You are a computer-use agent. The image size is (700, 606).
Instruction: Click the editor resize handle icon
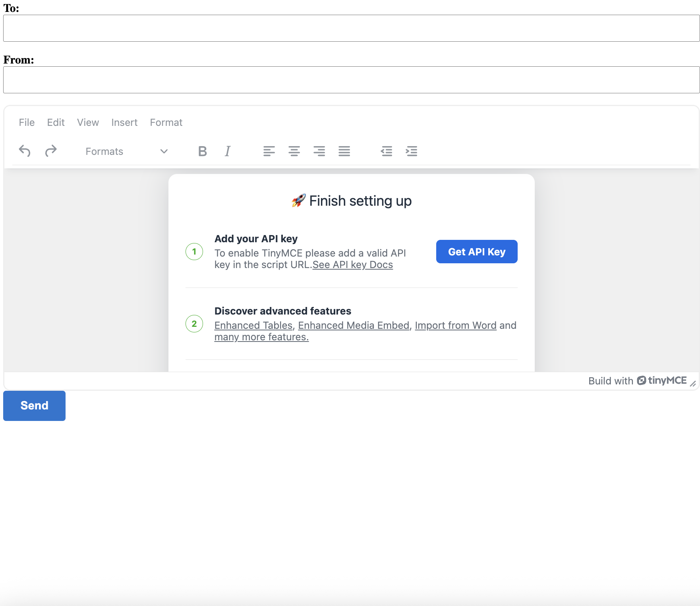693,383
